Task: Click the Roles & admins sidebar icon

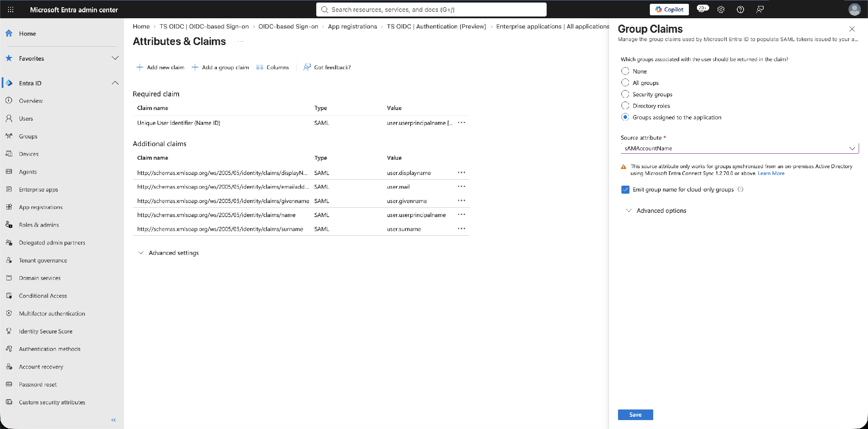Action: pos(9,225)
